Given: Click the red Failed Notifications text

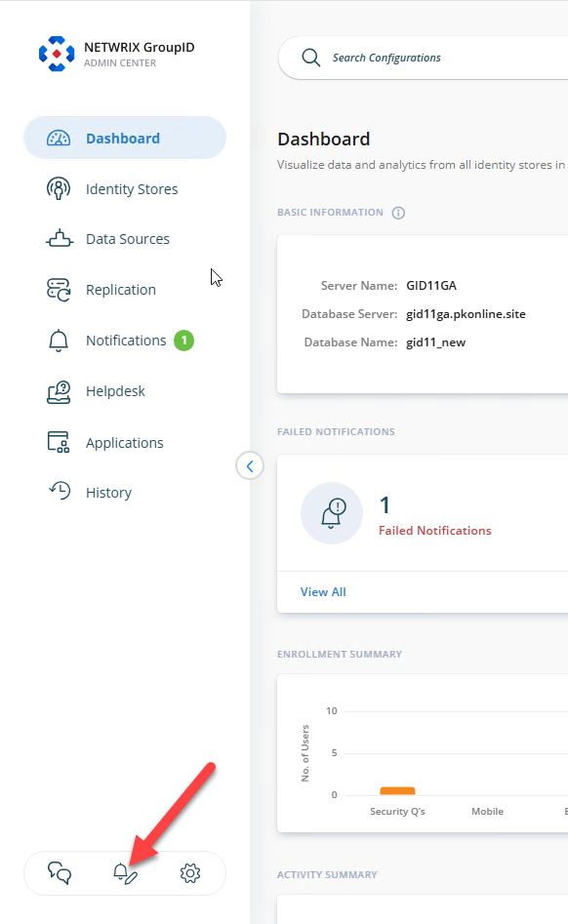Looking at the screenshot, I should click(435, 530).
